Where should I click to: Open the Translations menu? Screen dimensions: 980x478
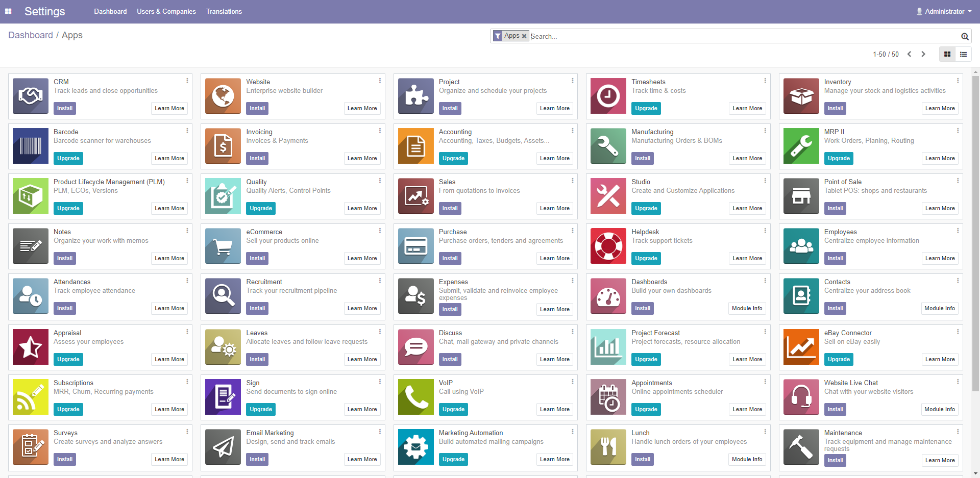coord(224,11)
